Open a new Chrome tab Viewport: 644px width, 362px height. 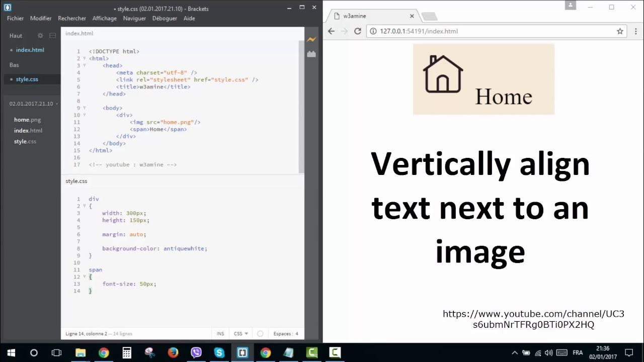pos(429,17)
